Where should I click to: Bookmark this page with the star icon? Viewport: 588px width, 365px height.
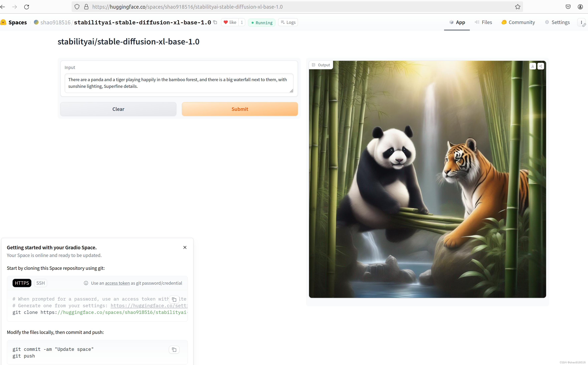[518, 7]
